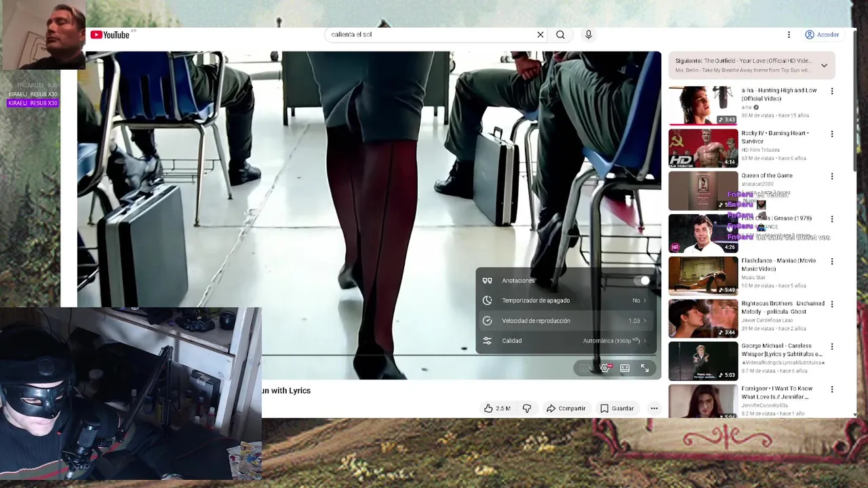Enter fullscreen with the player's arrows icon
This screenshot has height=488, width=868.
[x=645, y=368]
